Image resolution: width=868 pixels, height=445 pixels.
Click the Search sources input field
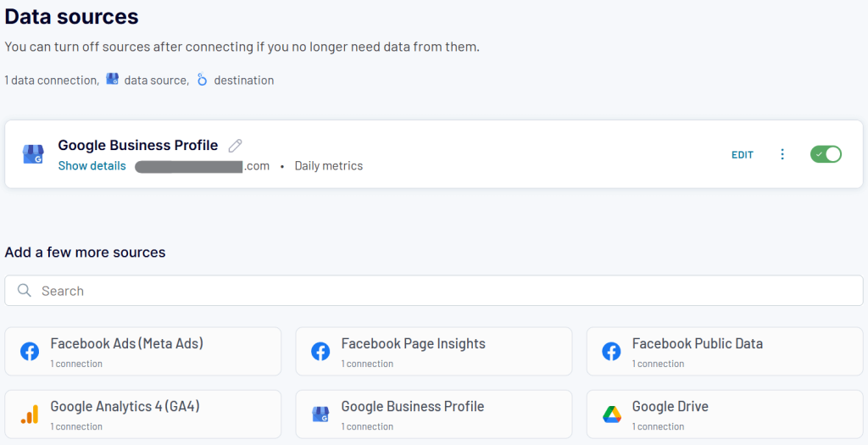point(434,291)
